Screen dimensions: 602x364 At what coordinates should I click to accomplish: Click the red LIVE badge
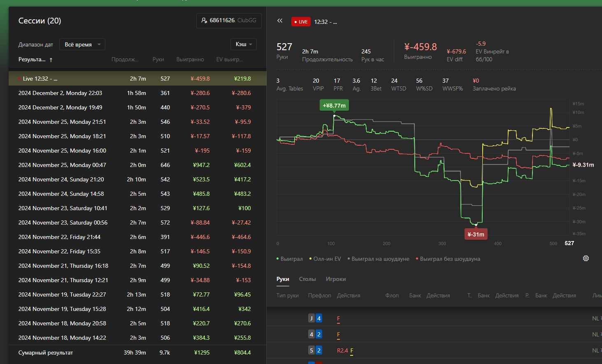(301, 22)
